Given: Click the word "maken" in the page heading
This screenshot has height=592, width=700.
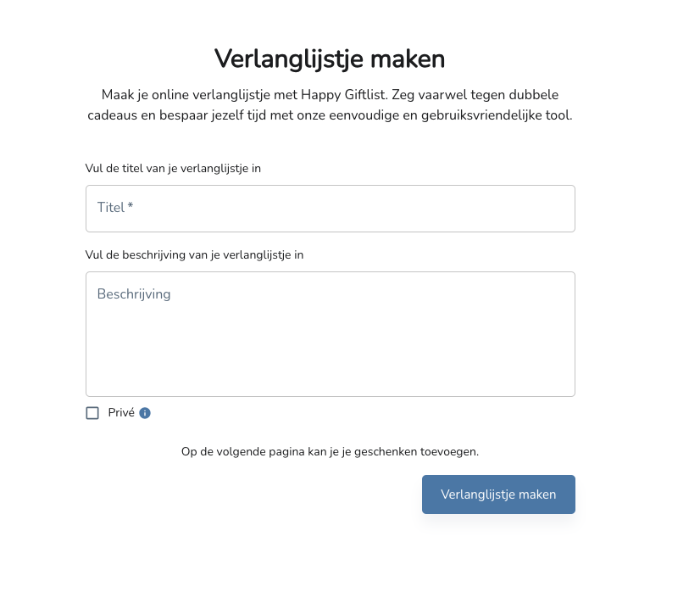Looking at the screenshot, I should pos(412,59).
